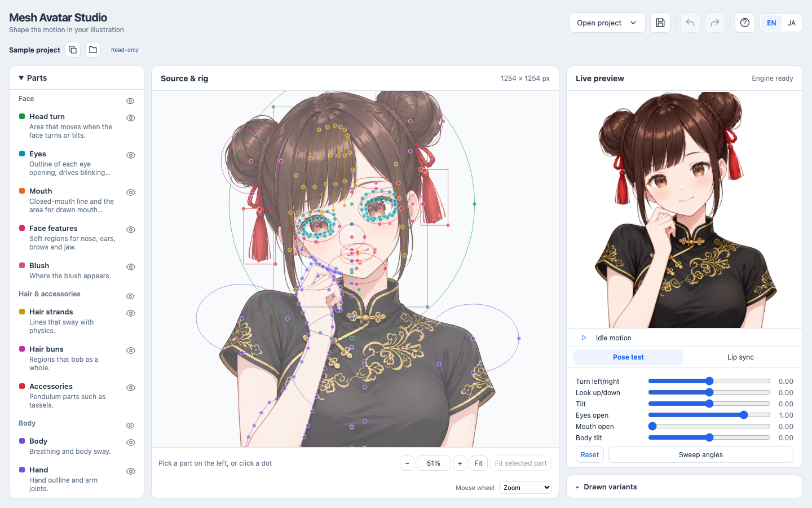
Task: Click the 51% zoom level field
Action: 434,463
